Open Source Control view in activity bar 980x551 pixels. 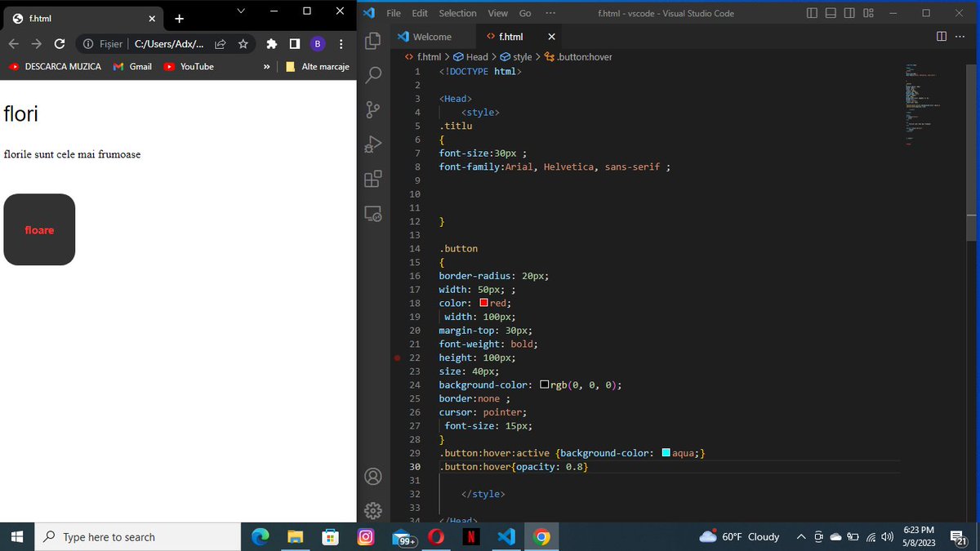click(372, 110)
